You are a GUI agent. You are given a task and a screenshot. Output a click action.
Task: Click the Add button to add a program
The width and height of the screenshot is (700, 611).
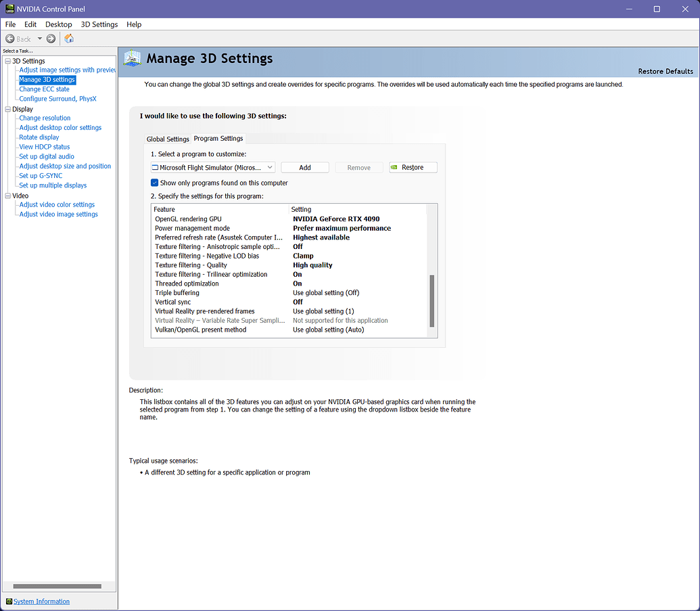point(304,167)
